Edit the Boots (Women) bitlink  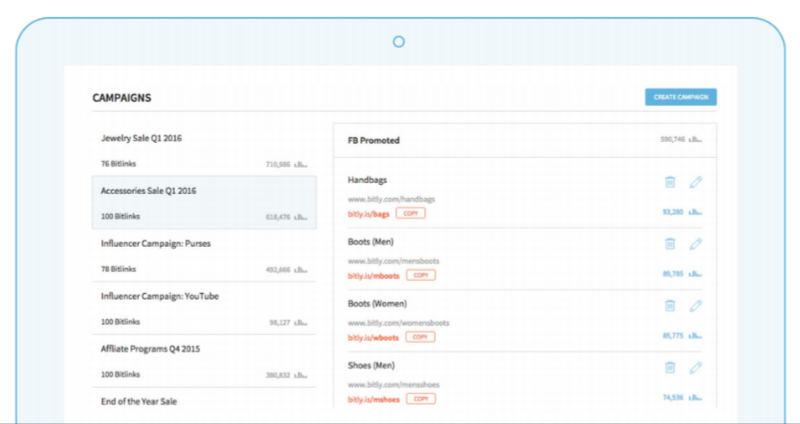(696, 305)
